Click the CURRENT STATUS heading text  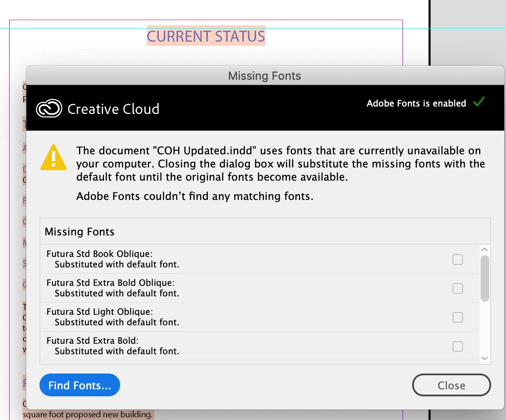pyautogui.click(x=206, y=36)
